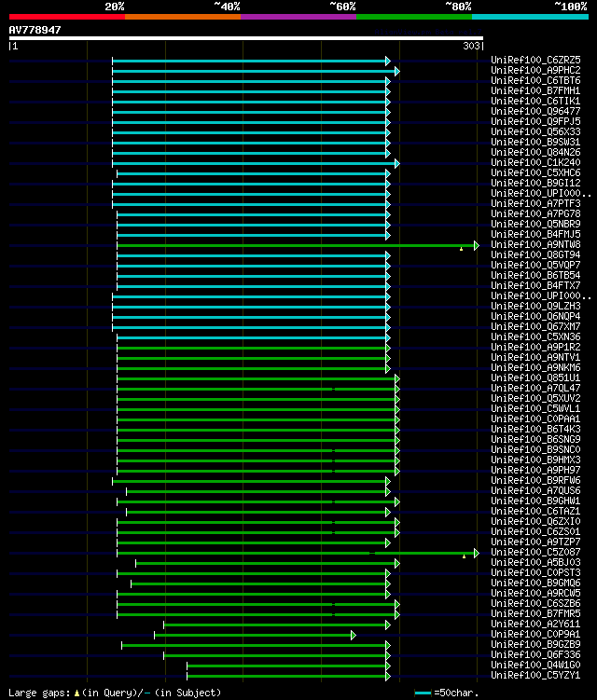Select hit label UniRef100_C1K240
The image size is (597, 700).
535,162
